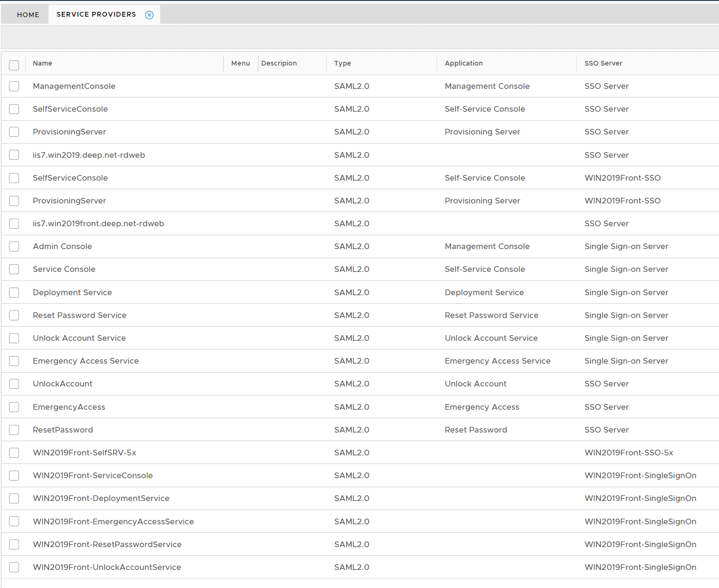Click the Menu column header

pos(241,63)
